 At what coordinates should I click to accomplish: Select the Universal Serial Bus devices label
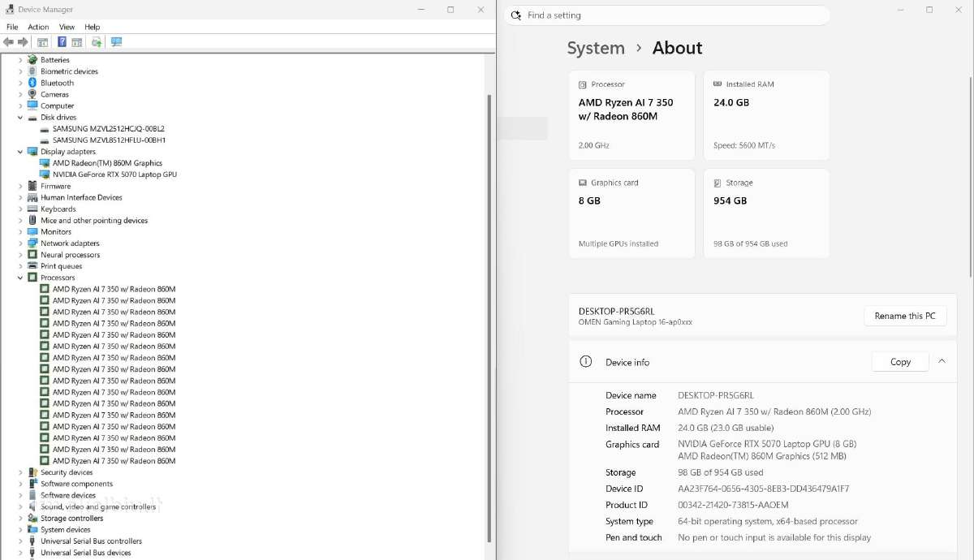click(86, 553)
